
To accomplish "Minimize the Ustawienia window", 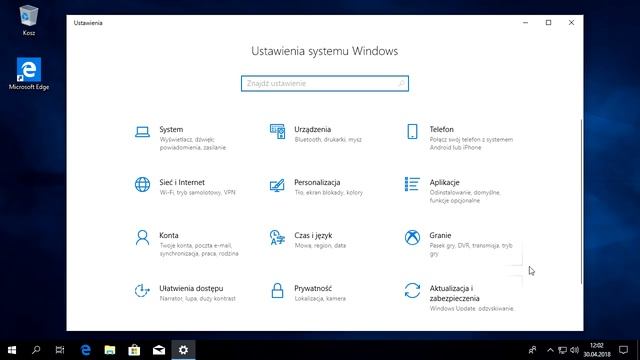I will click(x=526, y=23).
